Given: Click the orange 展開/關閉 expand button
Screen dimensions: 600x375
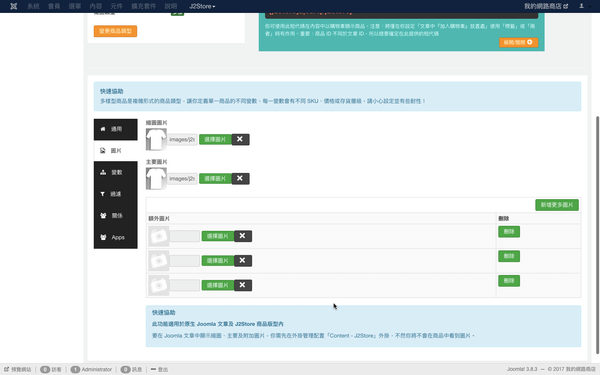Looking at the screenshot, I should pyautogui.click(x=518, y=42).
